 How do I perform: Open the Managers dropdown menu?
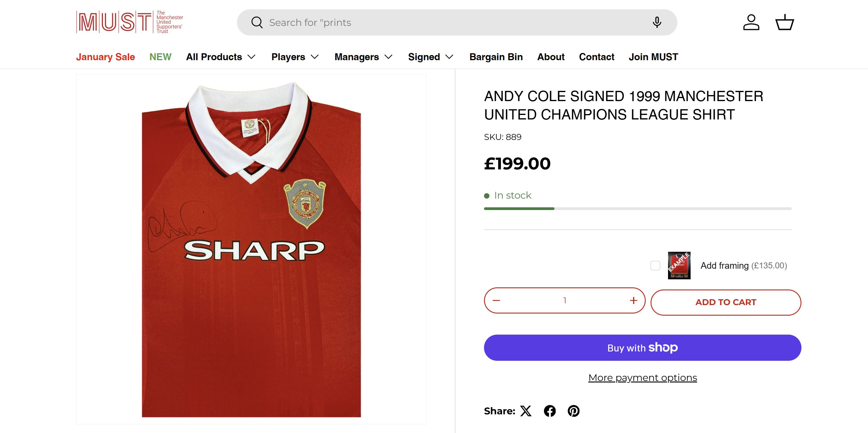(x=363, y=57)
